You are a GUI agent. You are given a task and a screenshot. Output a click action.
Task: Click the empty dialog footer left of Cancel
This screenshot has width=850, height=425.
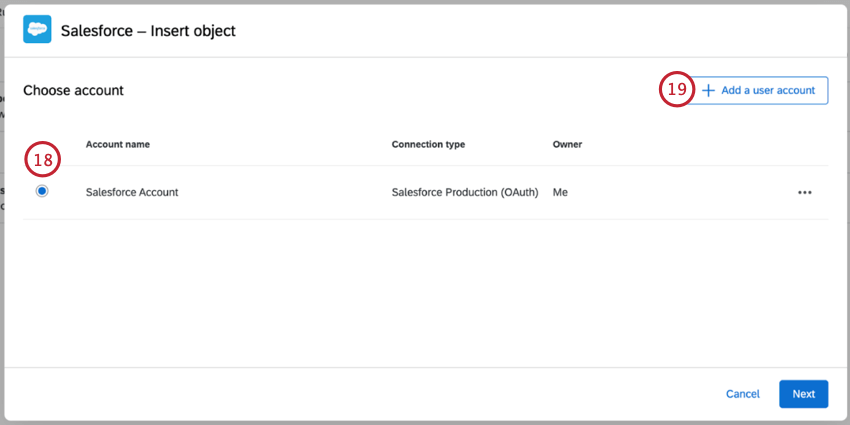click(350, 394)
